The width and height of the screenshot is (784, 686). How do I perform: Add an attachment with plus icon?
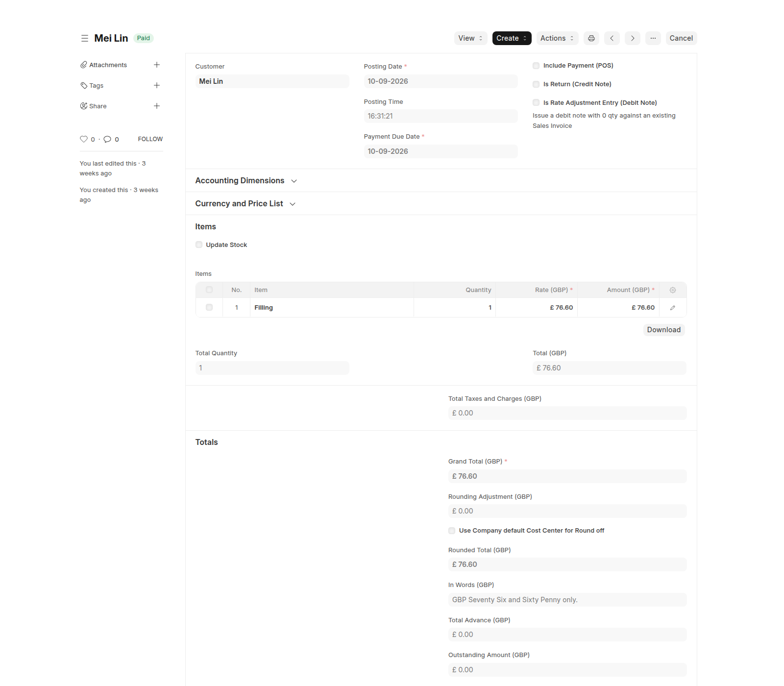click(x=157, y=65)
